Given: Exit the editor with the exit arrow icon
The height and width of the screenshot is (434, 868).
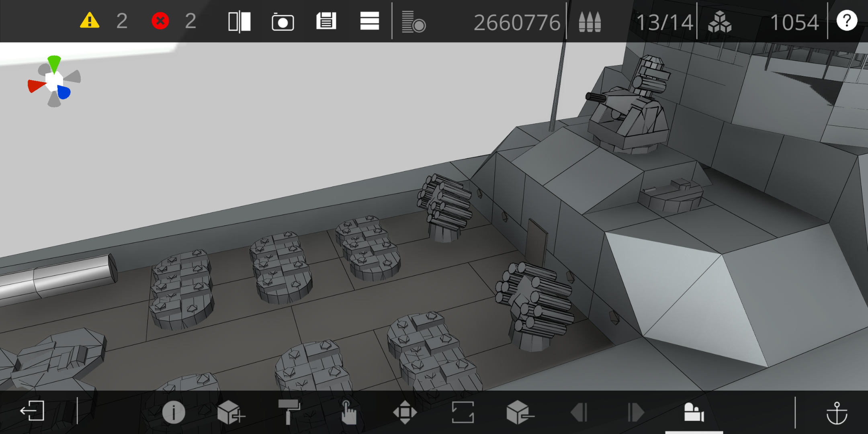Looking at the screenshot, I should pos(32,411).
